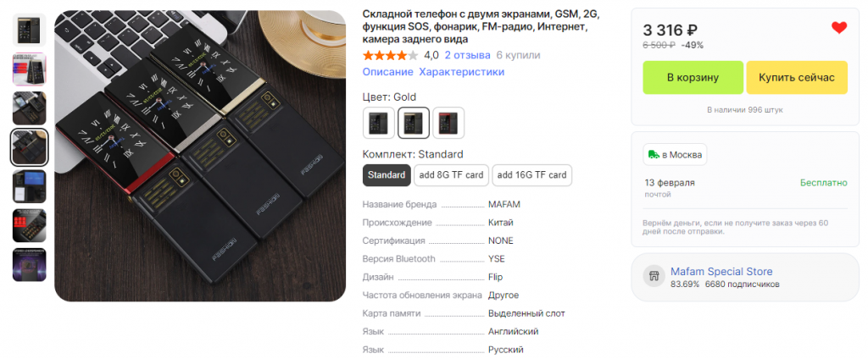
Task: Jump to the Описание section
Action: 387,72
